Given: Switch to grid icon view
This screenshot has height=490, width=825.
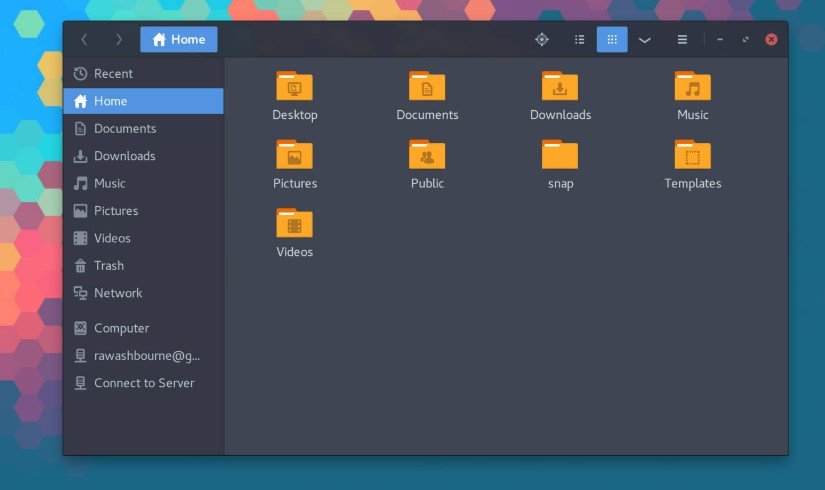Looking at the screenshot, I should click(612, 39).
